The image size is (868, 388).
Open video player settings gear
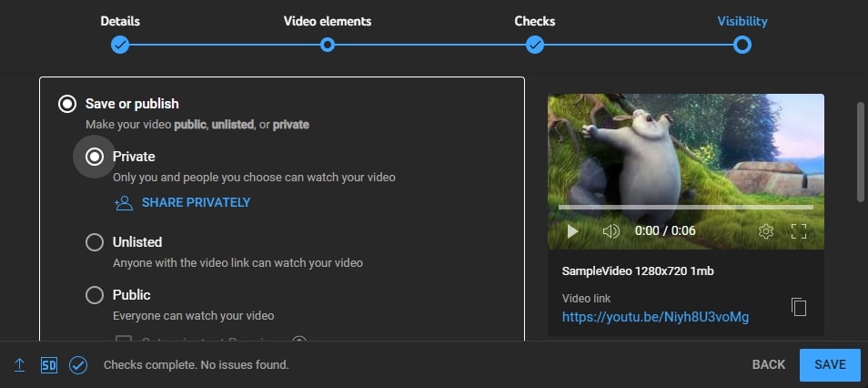click(765, 231)
